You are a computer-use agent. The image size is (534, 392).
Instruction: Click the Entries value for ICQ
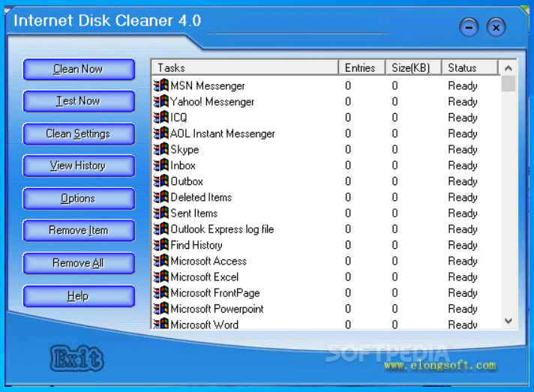pyautogui.click(x=348, y=118)
